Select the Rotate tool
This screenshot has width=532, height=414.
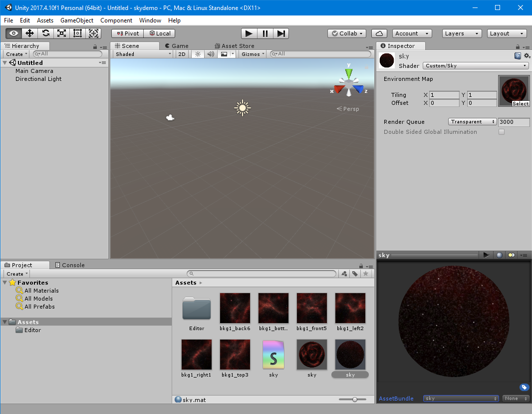(x=45, y=33)
